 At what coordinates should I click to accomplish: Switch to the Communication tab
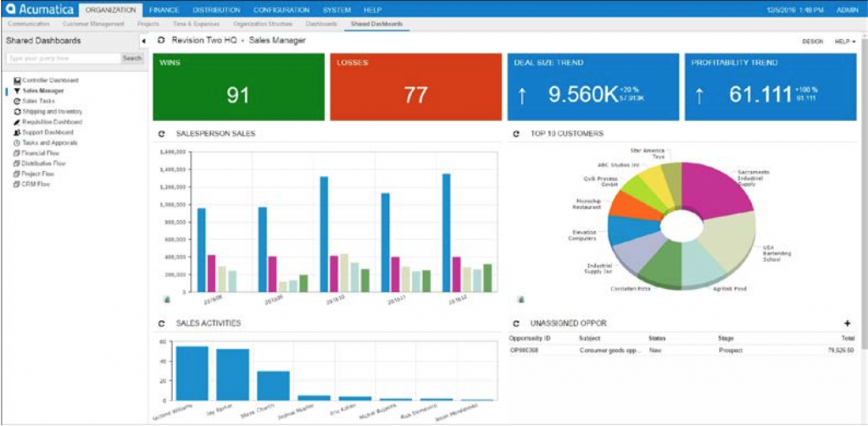pyautogui.click(x=29, y=25)
